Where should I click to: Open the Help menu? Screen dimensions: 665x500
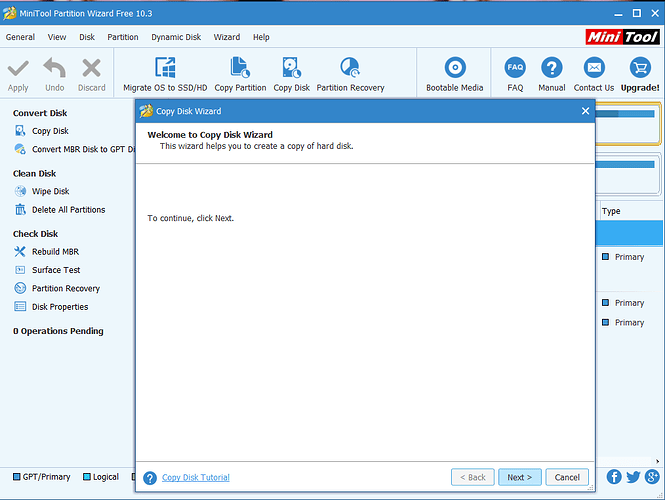pos(261,37)
